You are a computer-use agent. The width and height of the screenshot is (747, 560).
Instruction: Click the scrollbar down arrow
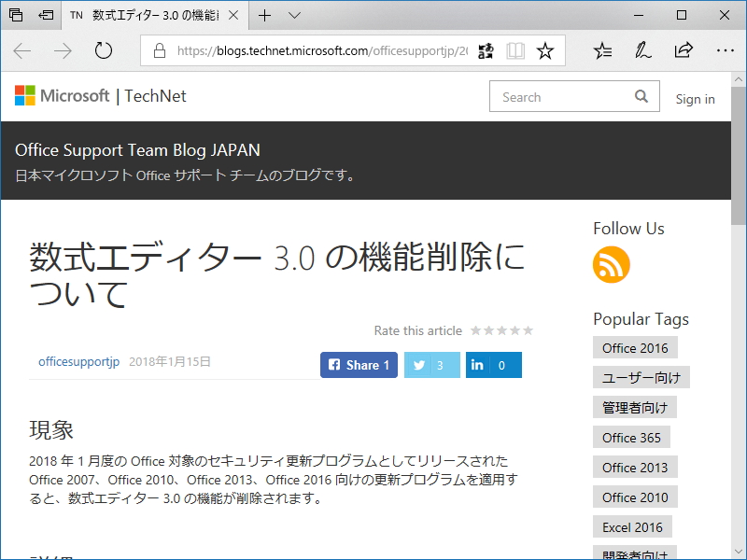[x=739, y=553]
